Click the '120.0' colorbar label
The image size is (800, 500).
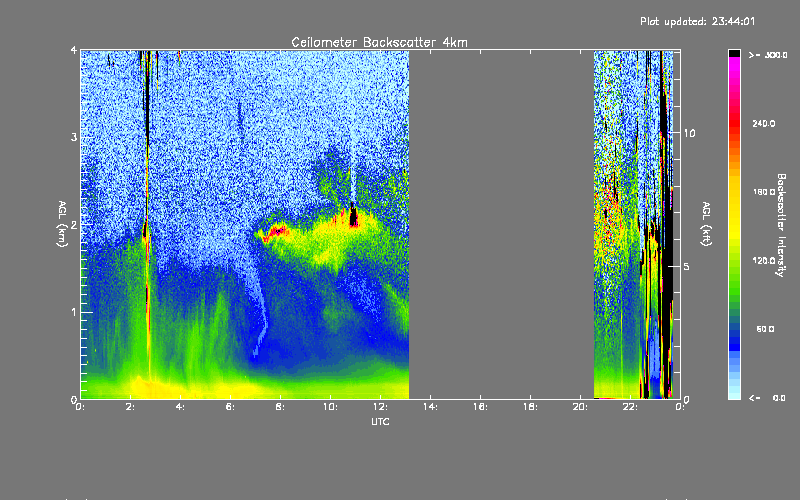(x=764, y=261)
